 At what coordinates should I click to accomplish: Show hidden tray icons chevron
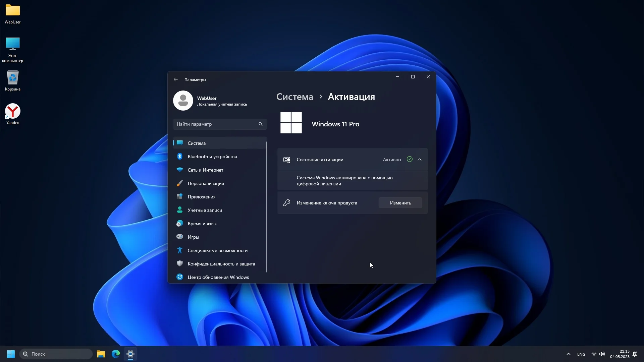point(568,354)
